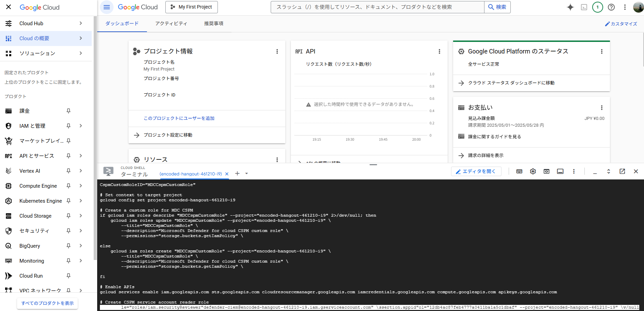
Task: Switch to the アクティビティ tab
Action: tap(171, 24)
